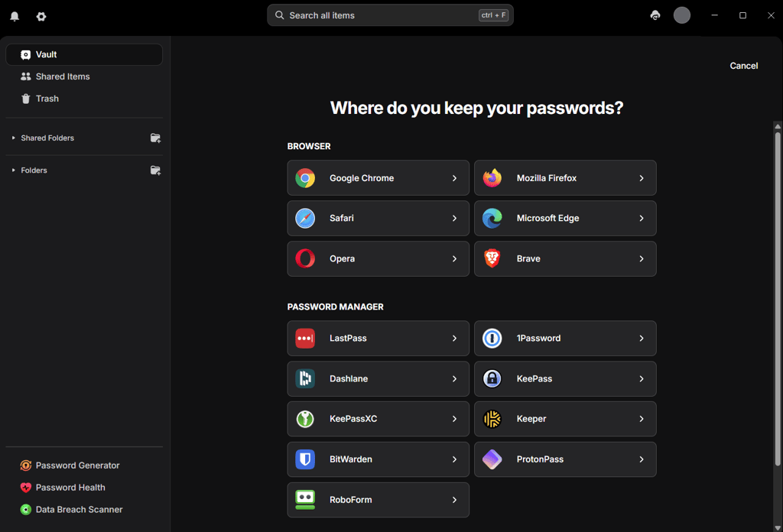
Task: Click chevron on 1Password row
Action: coord(642,339)
